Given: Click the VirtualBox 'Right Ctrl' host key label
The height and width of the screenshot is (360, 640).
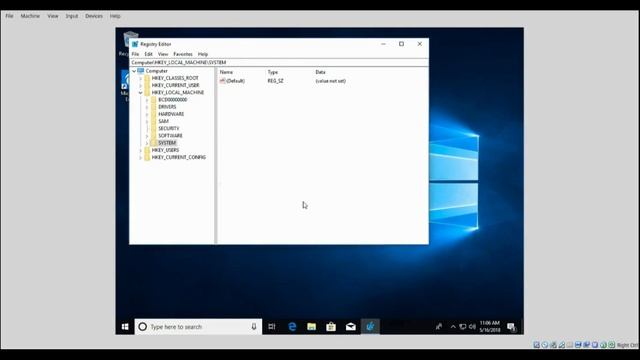Looking at the screenshot, I should tap(627, 345).
